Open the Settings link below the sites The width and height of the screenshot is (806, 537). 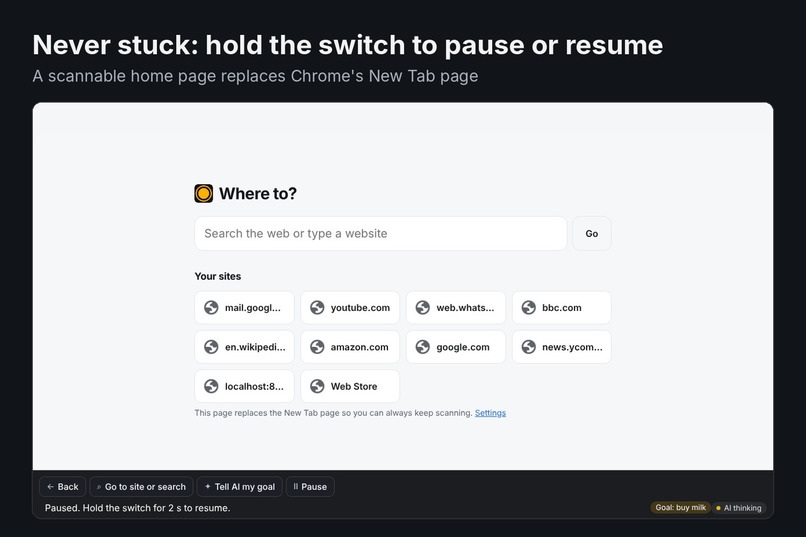click(x=490, y=413)
